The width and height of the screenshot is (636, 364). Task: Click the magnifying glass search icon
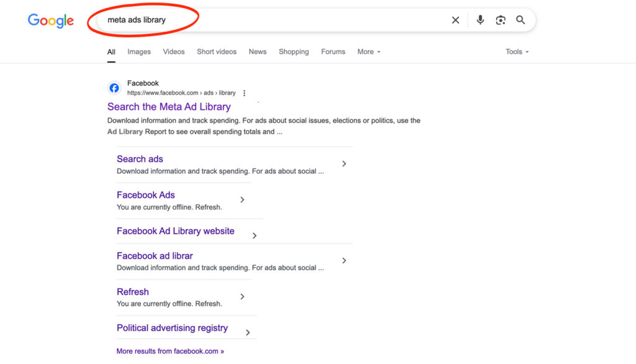point(520,20)
